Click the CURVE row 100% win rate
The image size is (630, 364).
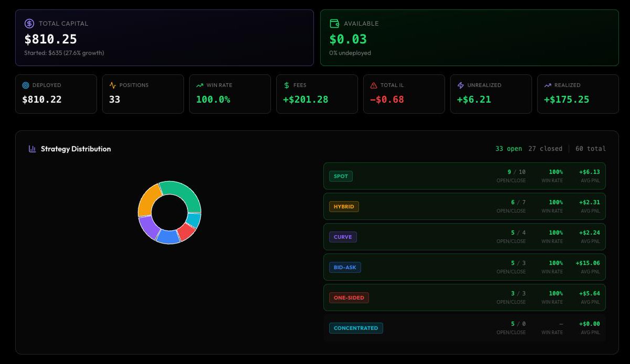pyautogui.click(x=556, y=233)
